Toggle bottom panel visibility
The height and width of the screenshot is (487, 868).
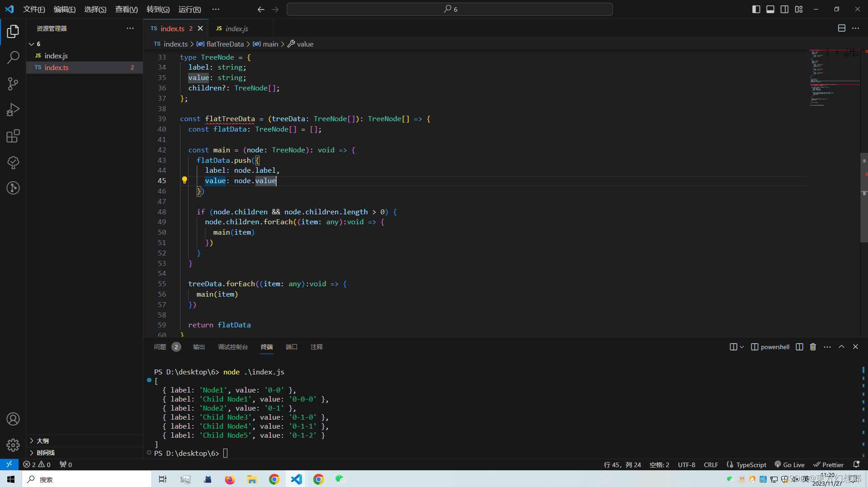point(770,9)
